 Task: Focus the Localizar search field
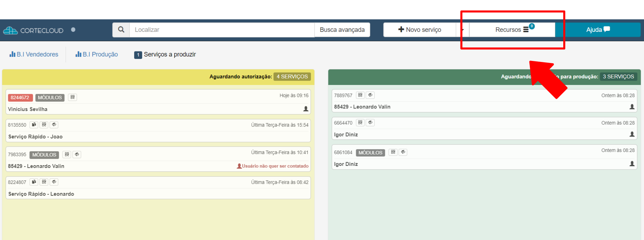[222, 30]
